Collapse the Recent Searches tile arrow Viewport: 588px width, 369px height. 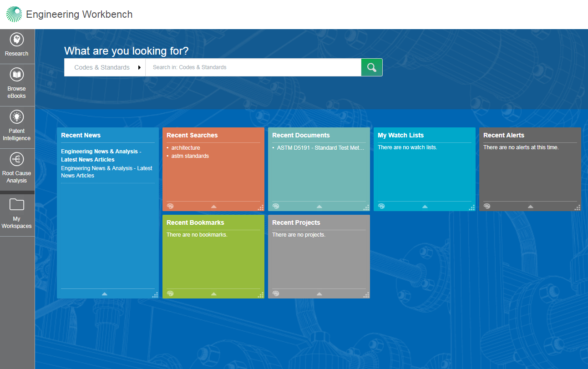(x=214, y=207)
